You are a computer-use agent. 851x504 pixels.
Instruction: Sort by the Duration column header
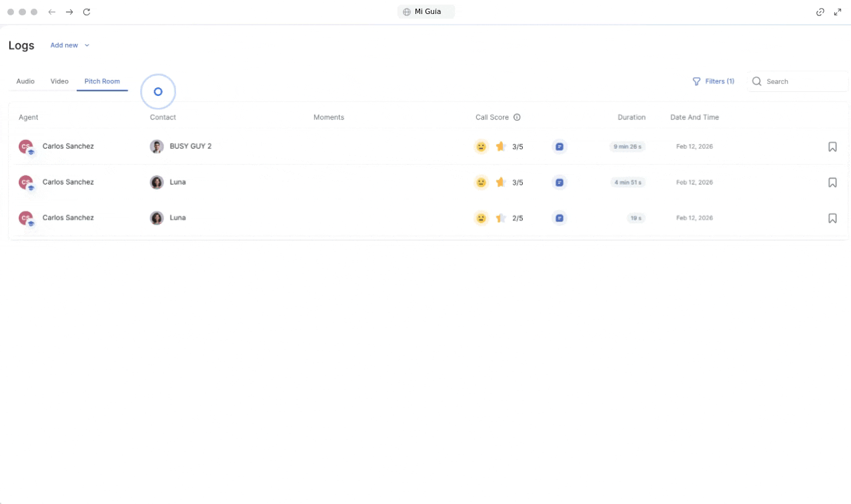click(631, 117)
